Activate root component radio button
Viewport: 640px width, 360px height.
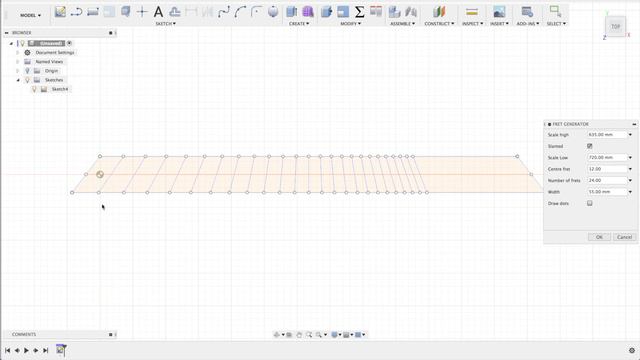[69, 43]
